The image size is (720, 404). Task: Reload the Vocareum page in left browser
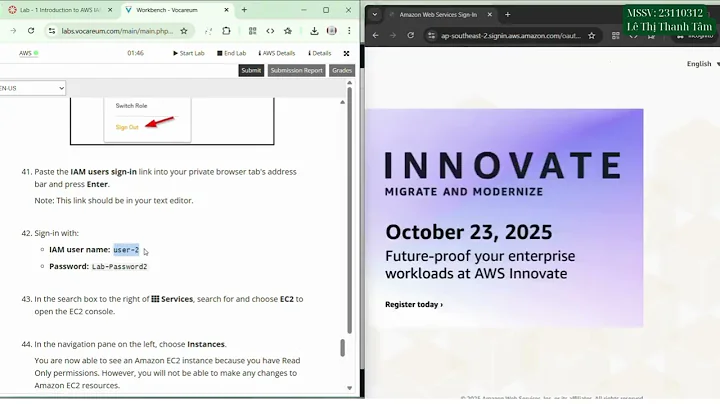pos(31,31)
